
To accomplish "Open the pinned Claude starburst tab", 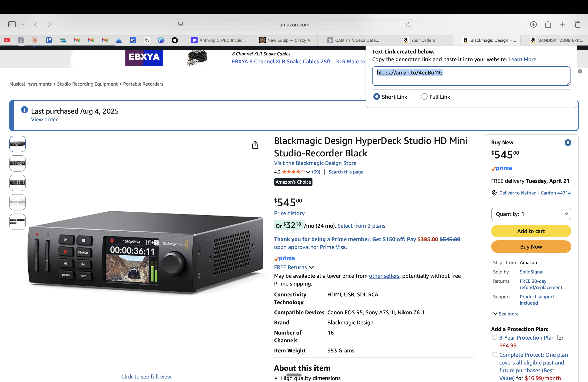I will pyautogui.click(x=35, y=40).
